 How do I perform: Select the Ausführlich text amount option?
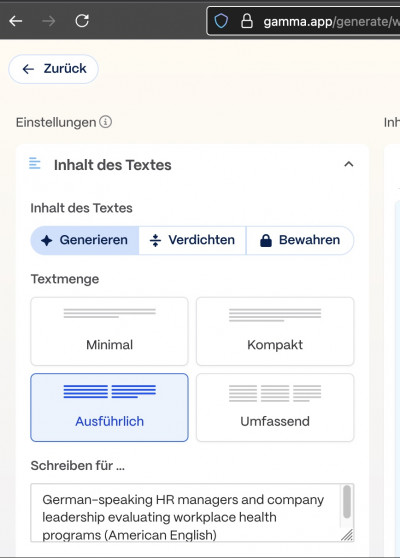tap(109, 407)
